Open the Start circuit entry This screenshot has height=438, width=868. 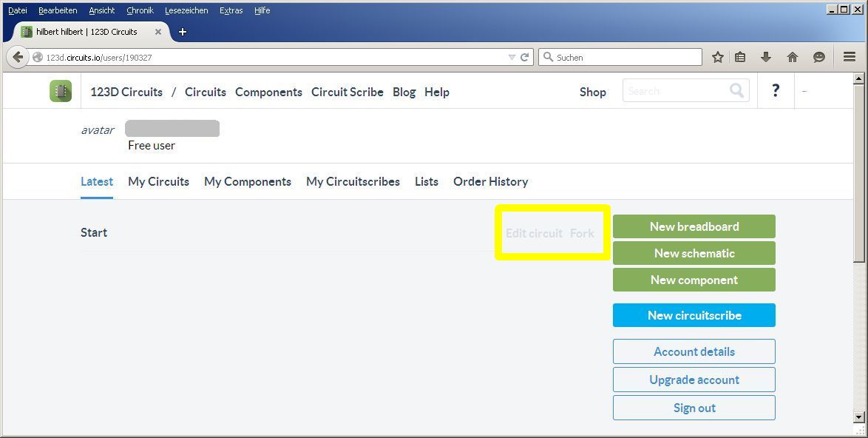click(94, 232)
